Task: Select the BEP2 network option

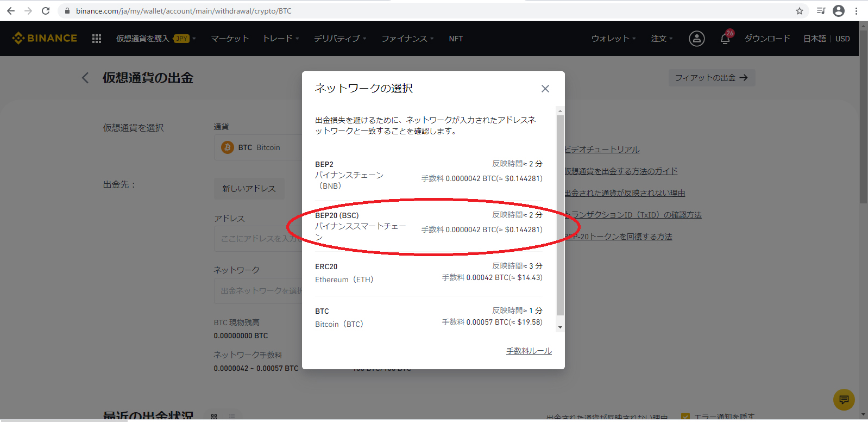Action: click(429, 175)
